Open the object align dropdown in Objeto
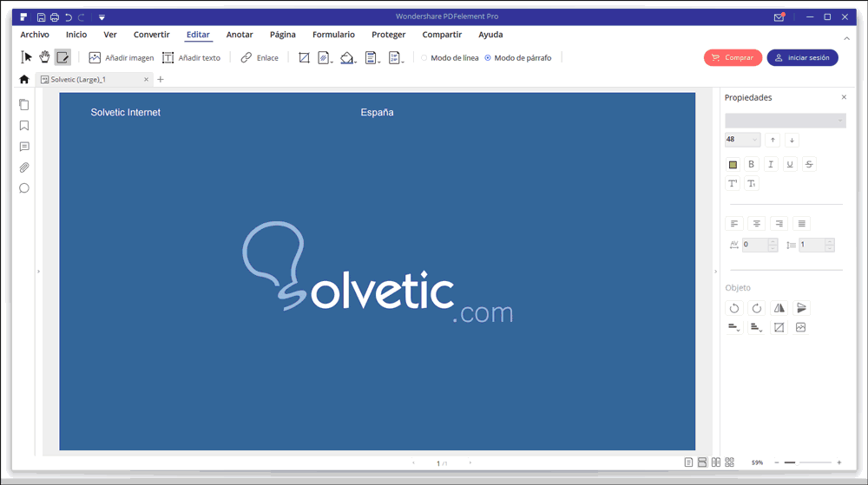 734,327
